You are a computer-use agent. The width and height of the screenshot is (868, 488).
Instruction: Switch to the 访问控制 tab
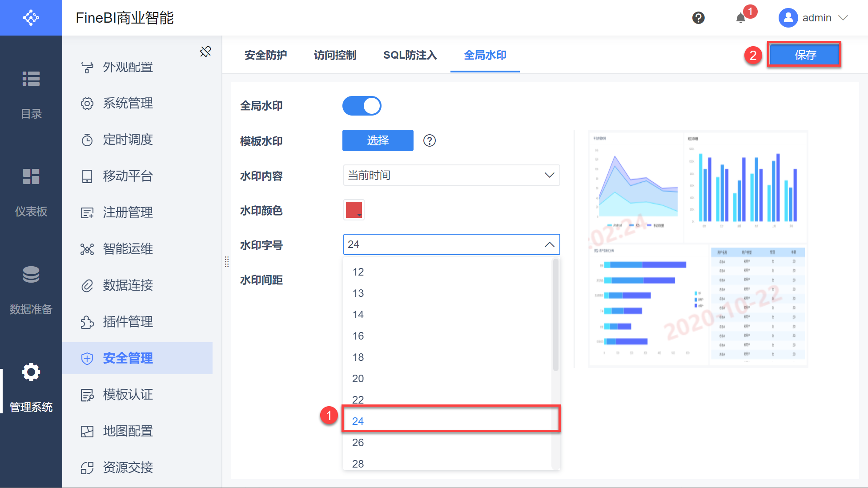pyautogui.click(x=335, y=55)
